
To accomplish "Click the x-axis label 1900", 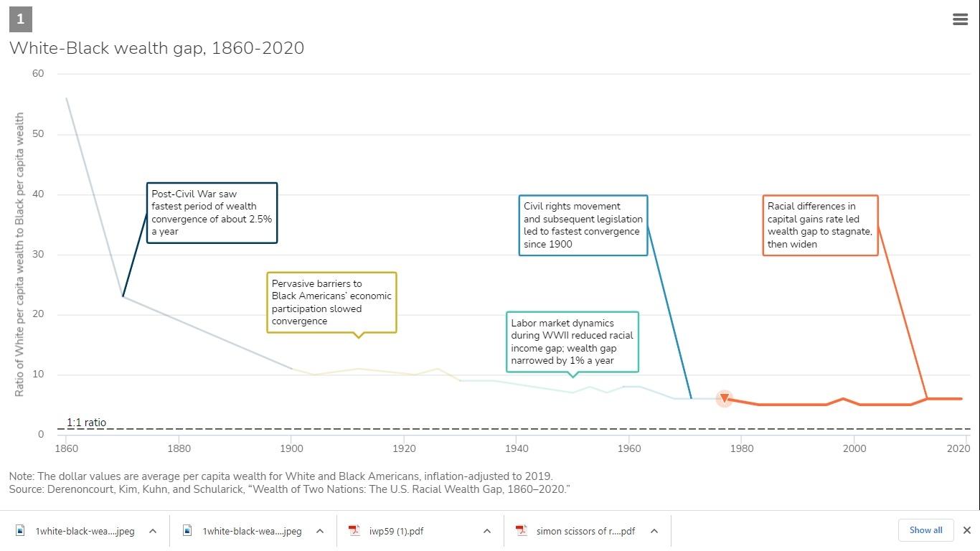I will click(x=291, y=449).
